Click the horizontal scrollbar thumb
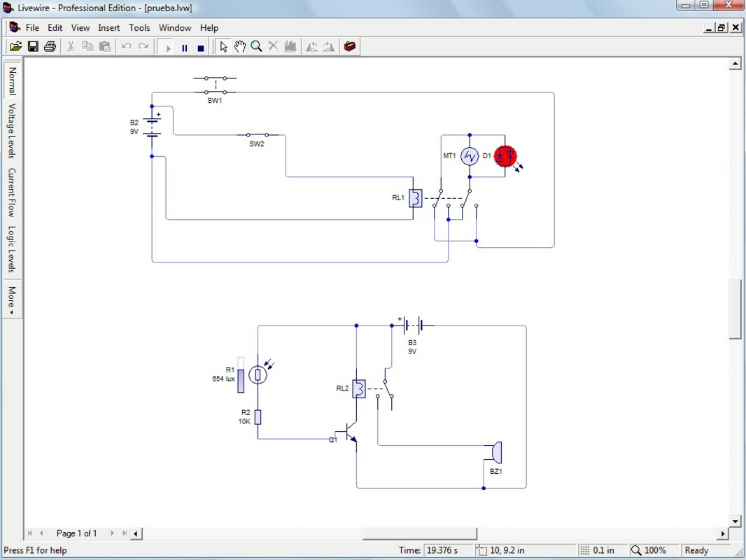The width and height of the screenshot is (746, 560). click(420, 534)
